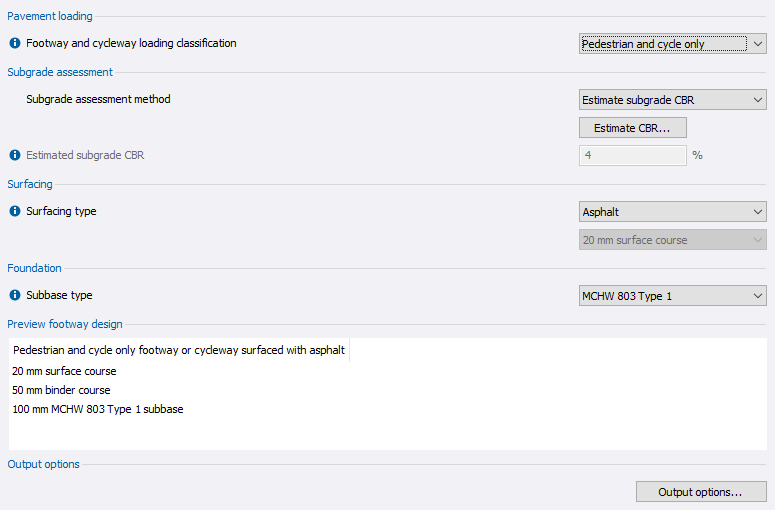Image resolution: width=775 pixels, height=510 pixels.
Task: Click info icon next to Estimated subgrade CBR
Action: click(15, 156)
